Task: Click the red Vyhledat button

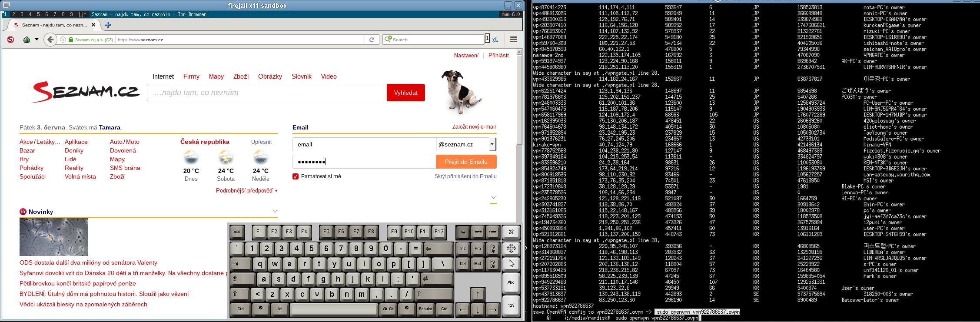Action: pos(406,93)
